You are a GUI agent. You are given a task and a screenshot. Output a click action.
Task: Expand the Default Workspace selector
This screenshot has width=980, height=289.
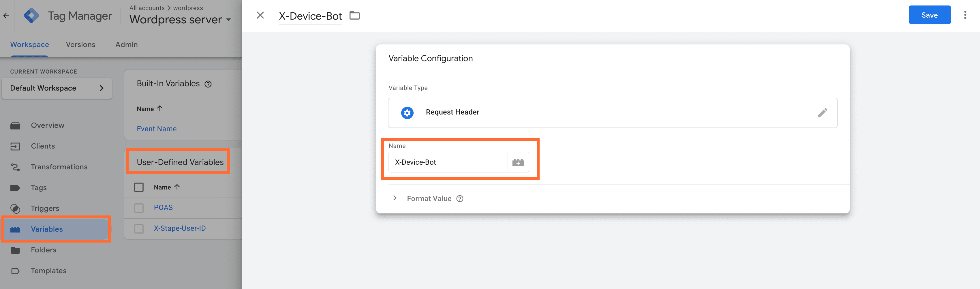57,88
